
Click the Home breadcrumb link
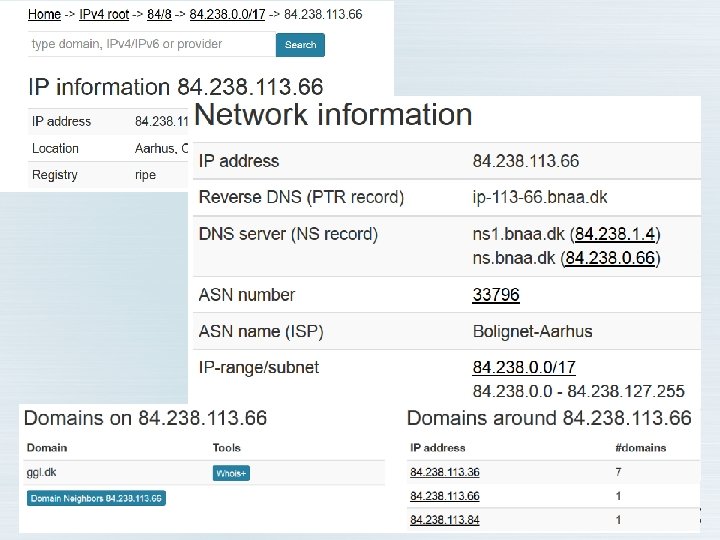tap(44, 15)
